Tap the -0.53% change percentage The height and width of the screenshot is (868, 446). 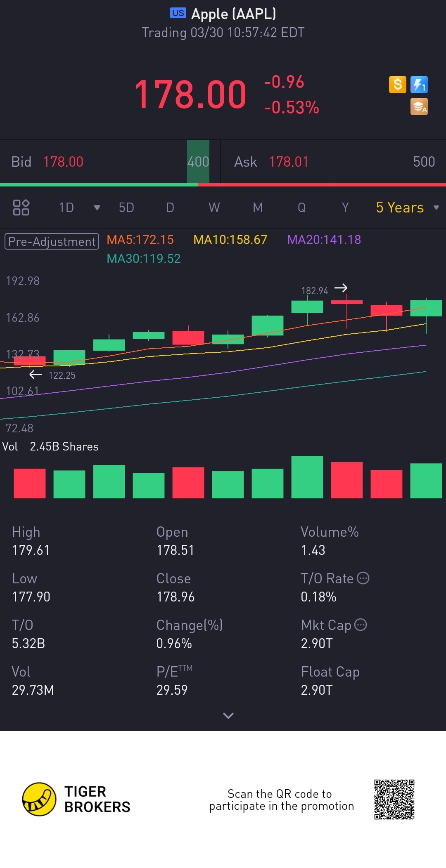click(292, 107)
